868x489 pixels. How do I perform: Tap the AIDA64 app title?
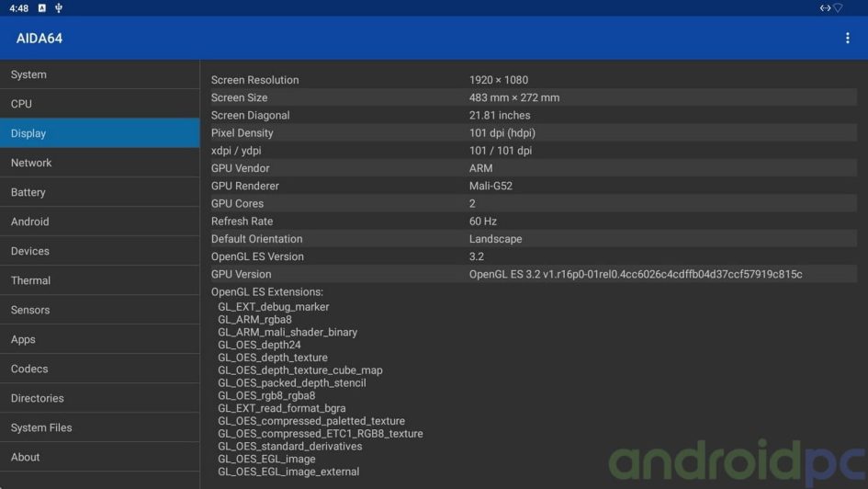[39, 39]
